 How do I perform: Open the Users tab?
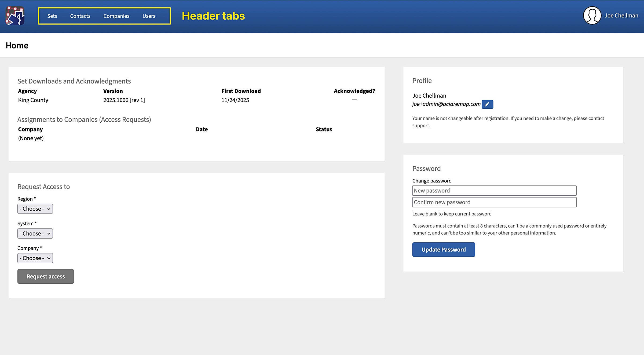(149, 16)
